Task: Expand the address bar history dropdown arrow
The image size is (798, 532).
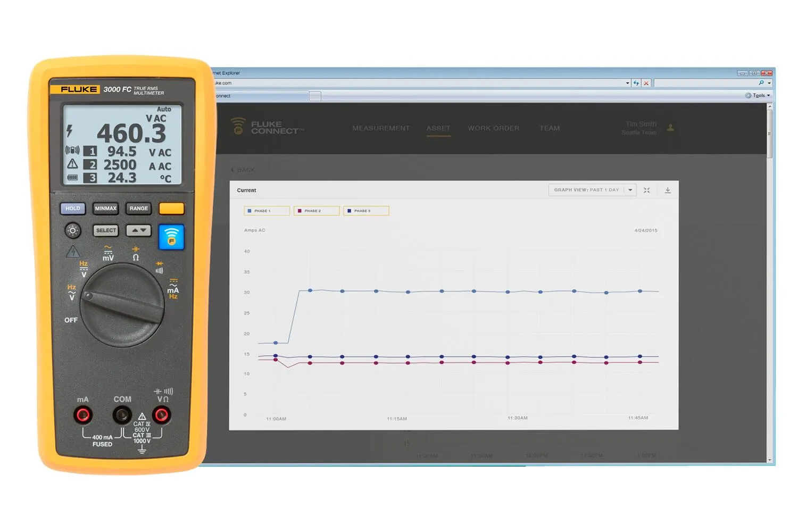Action: click(628, 83)
